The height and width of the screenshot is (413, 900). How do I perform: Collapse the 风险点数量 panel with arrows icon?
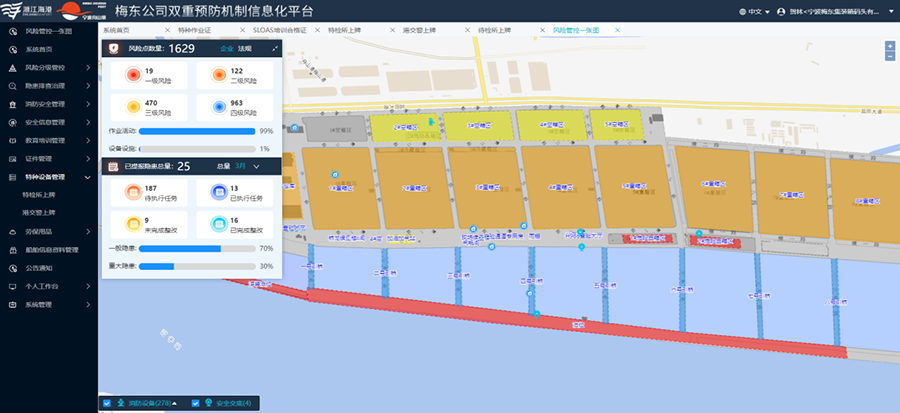275,49
